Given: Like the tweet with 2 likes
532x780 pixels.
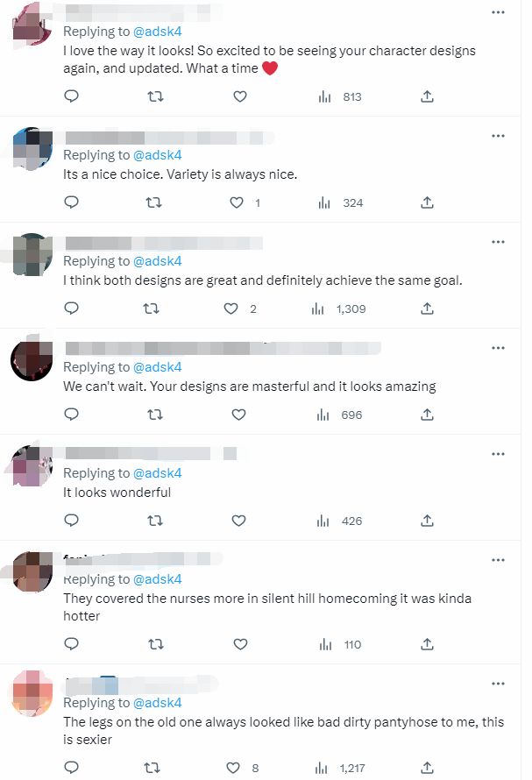Looking at the screenshot, I should 232,308.
